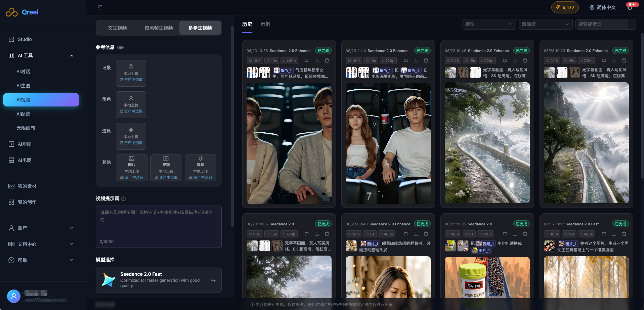Image resolution: width=644 pixels, height=310 pixels.
Task: Click the 场景 local upload box
Action: click(x=131, y=73)
